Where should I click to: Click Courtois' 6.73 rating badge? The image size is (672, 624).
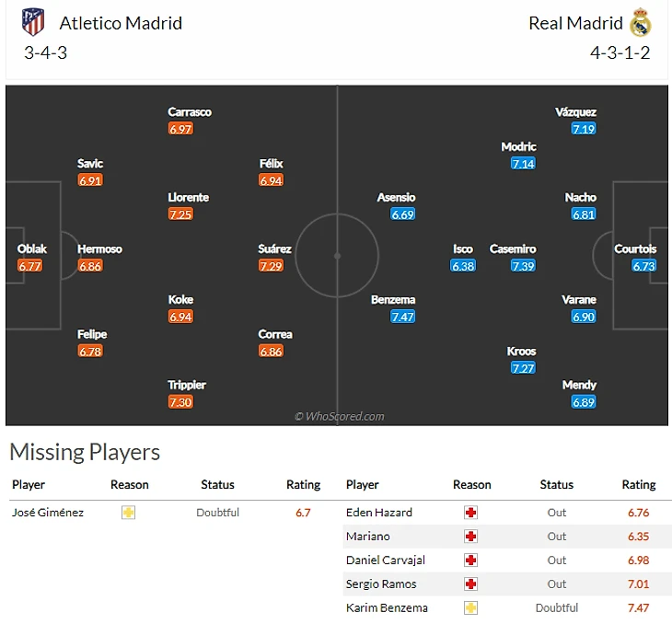click(643, 266)
